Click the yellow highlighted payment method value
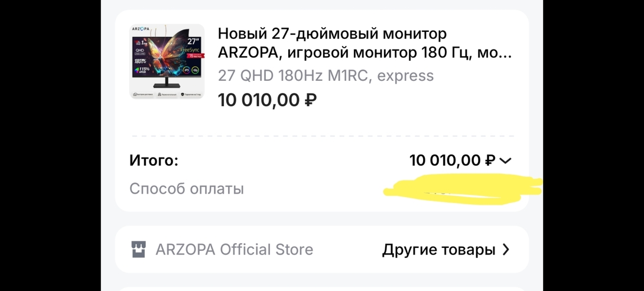This screenshot has height=291, width=644. pyautogui.click(x=461, y=188)
